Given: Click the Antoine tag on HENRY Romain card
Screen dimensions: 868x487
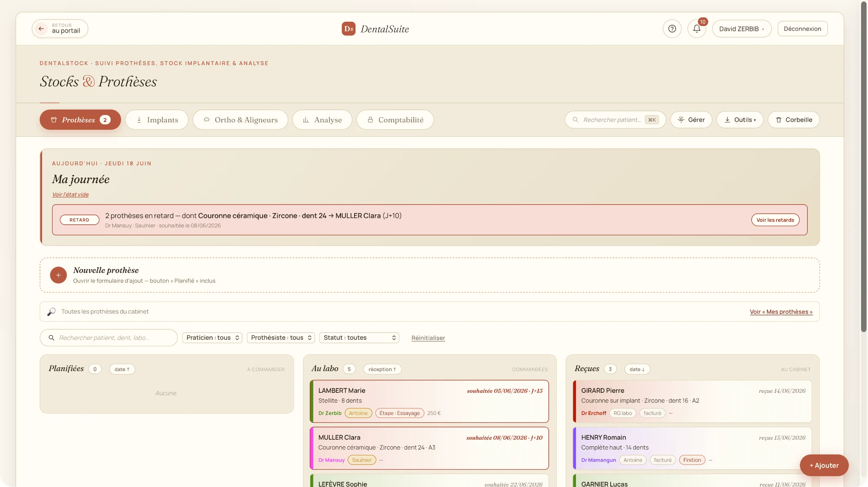Looking at the screenshot, I should click(x=632, y=460).
